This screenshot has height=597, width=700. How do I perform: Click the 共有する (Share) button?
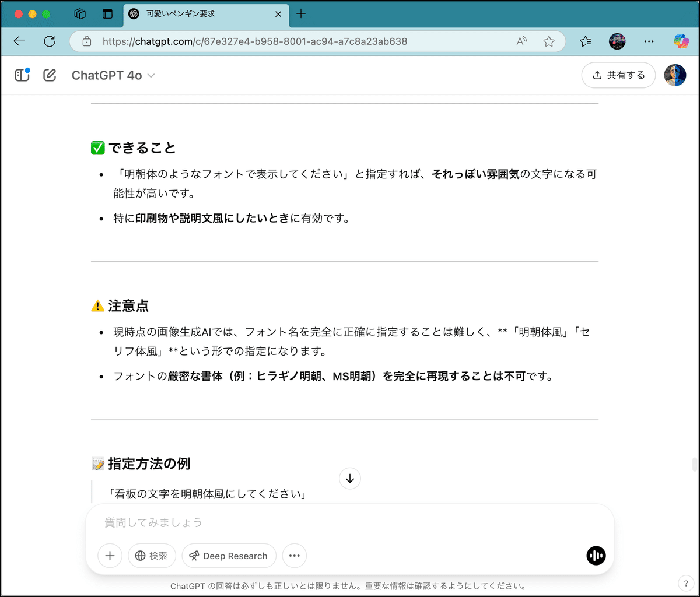pyautogui.click(x=618, y=75)
